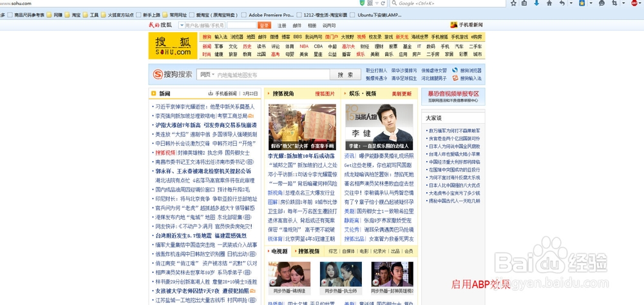Click the 手机看新闻 icon link at top
The image size is (644, 305).
tap(466, 25)
